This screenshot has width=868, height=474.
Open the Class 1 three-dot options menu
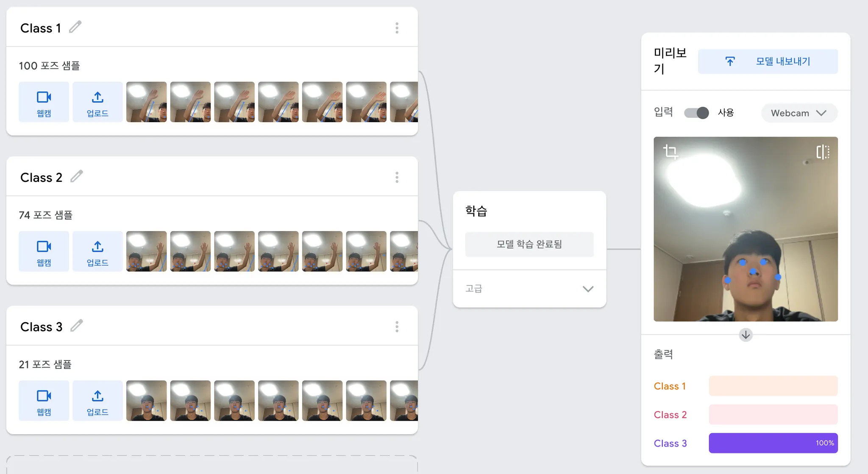coord(397,28)
